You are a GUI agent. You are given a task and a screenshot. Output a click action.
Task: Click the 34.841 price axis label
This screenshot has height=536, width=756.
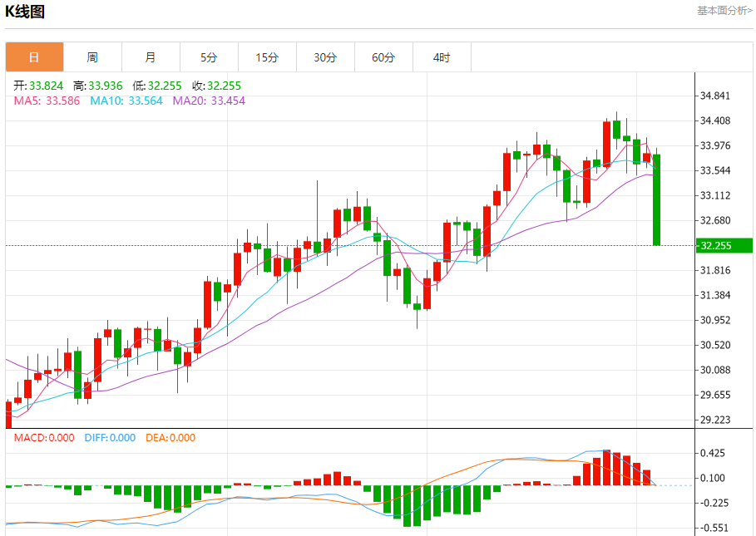pos(715,96)
